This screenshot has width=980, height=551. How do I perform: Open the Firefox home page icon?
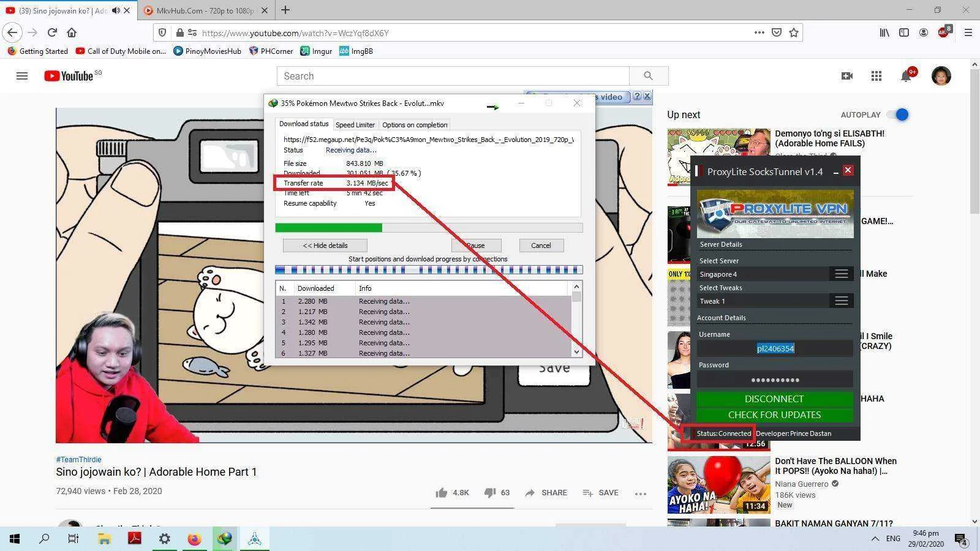point(72,32)
